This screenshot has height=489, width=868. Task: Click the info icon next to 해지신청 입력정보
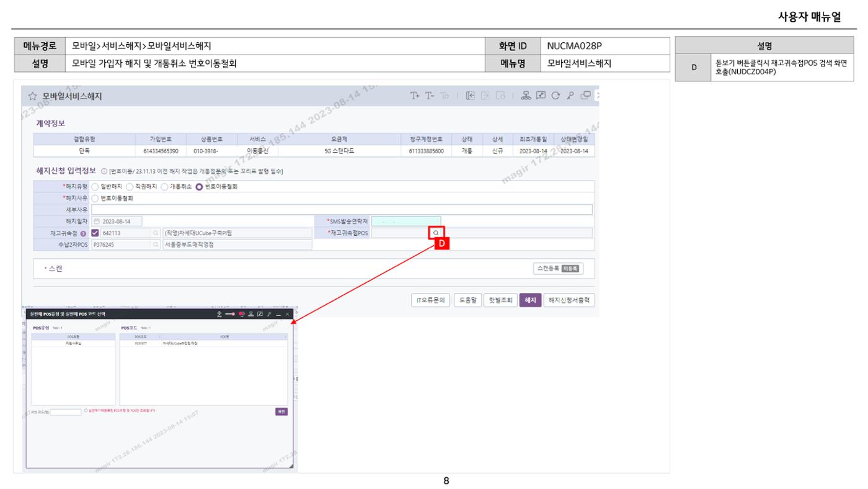point(104,171)
